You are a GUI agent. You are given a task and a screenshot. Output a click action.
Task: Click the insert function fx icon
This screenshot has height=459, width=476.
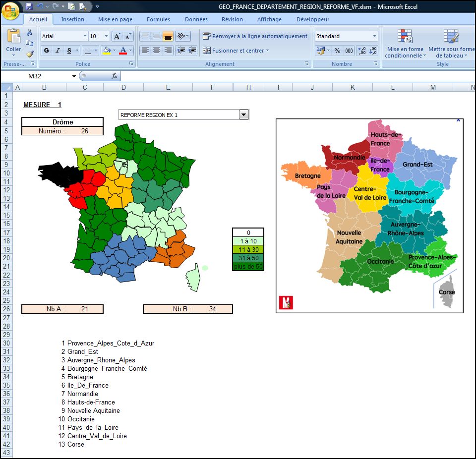point(115,76)
